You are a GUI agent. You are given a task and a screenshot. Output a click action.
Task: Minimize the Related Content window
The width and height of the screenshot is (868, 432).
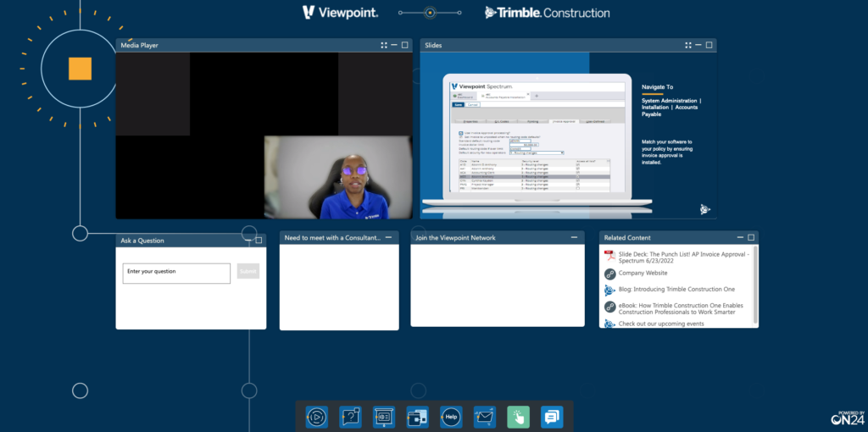[740, 237]
